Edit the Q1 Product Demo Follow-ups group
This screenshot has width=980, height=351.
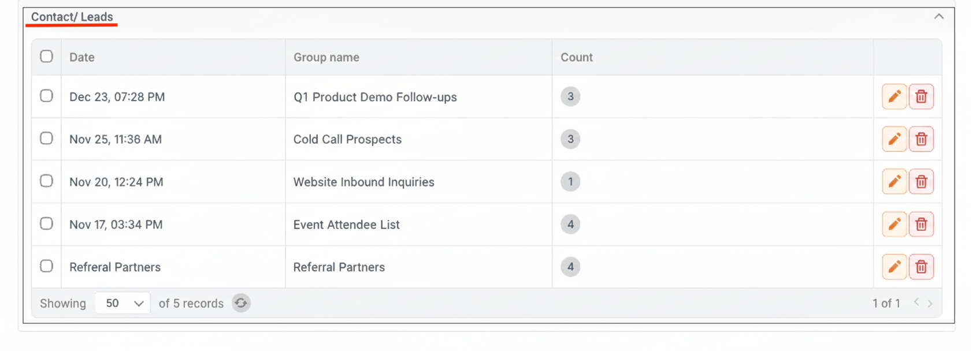(x=894, y=96)
